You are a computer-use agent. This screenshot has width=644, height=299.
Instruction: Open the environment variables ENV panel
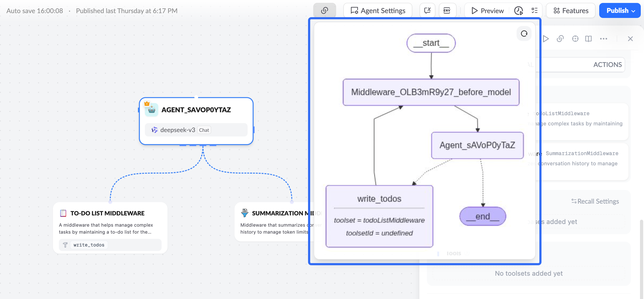point(447,10)
